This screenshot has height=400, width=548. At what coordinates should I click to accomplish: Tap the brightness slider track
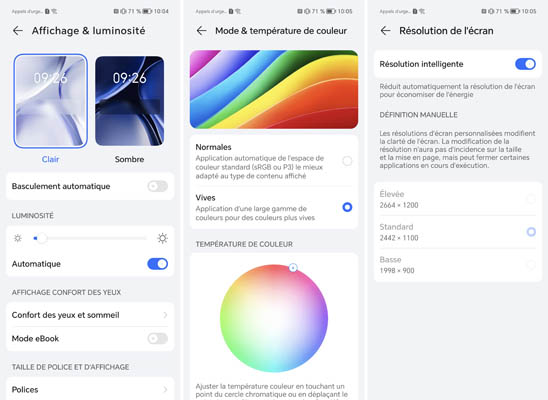[90, 238]
